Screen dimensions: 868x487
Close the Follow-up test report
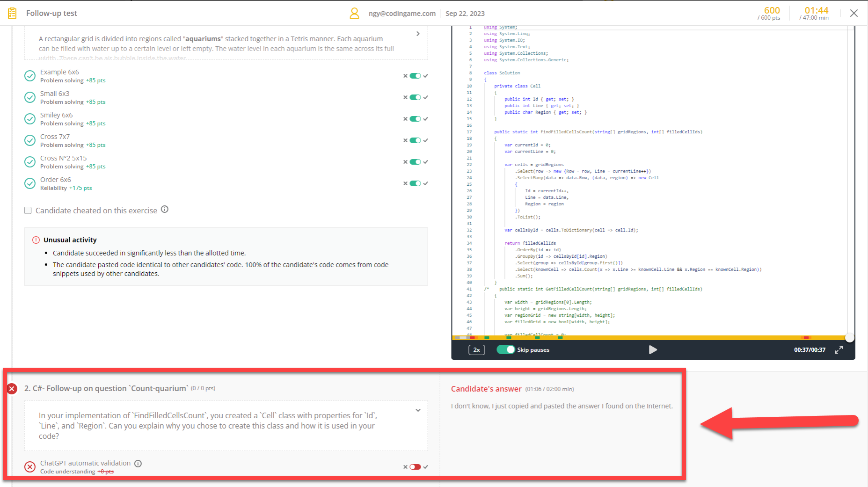(854, 13)
